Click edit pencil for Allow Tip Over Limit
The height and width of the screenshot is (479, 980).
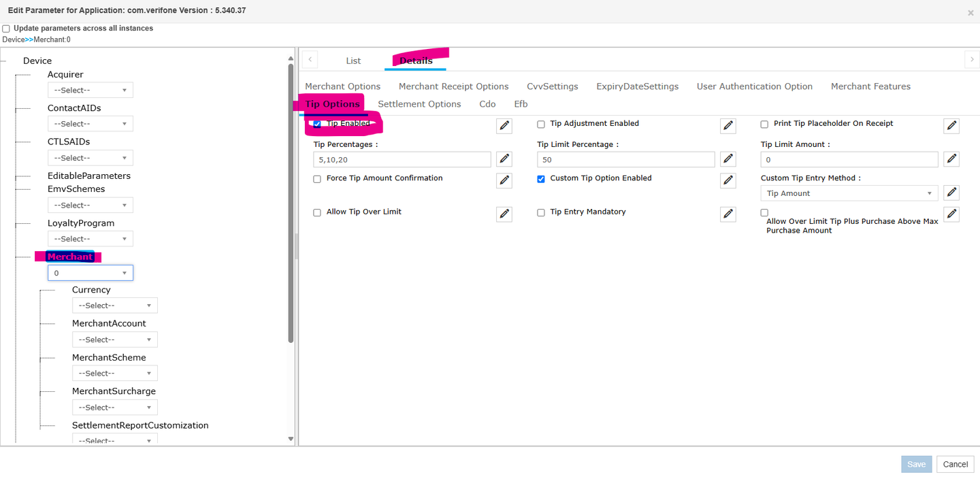(x=504, y=214)
